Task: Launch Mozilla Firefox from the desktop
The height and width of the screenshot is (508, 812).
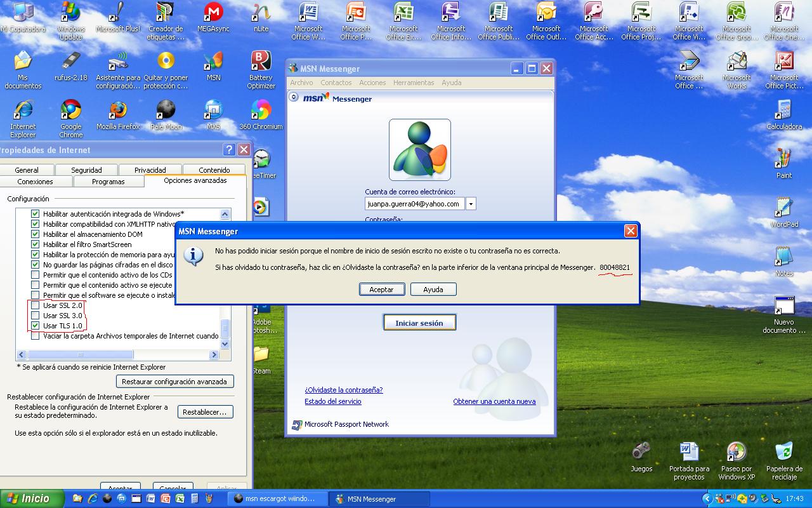Action: pos(118,116)
